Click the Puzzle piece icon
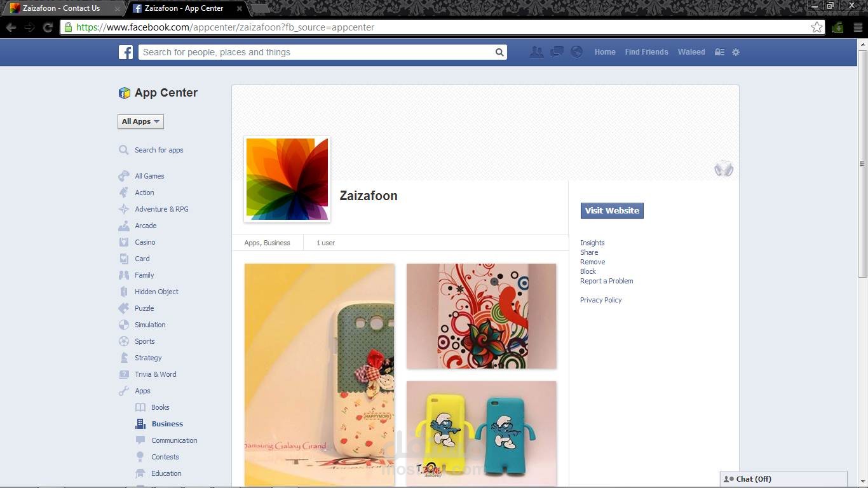 (x=124, y=308)
